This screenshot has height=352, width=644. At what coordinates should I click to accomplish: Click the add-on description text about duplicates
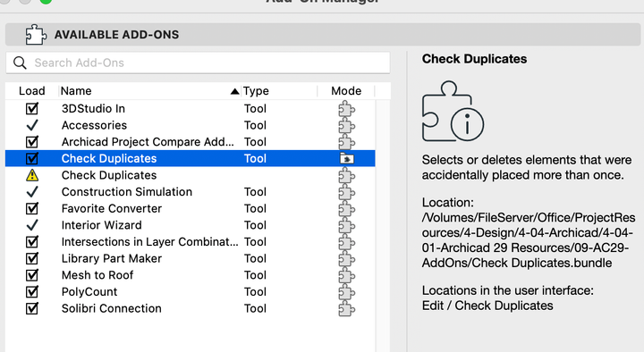(x=527, y=167)
